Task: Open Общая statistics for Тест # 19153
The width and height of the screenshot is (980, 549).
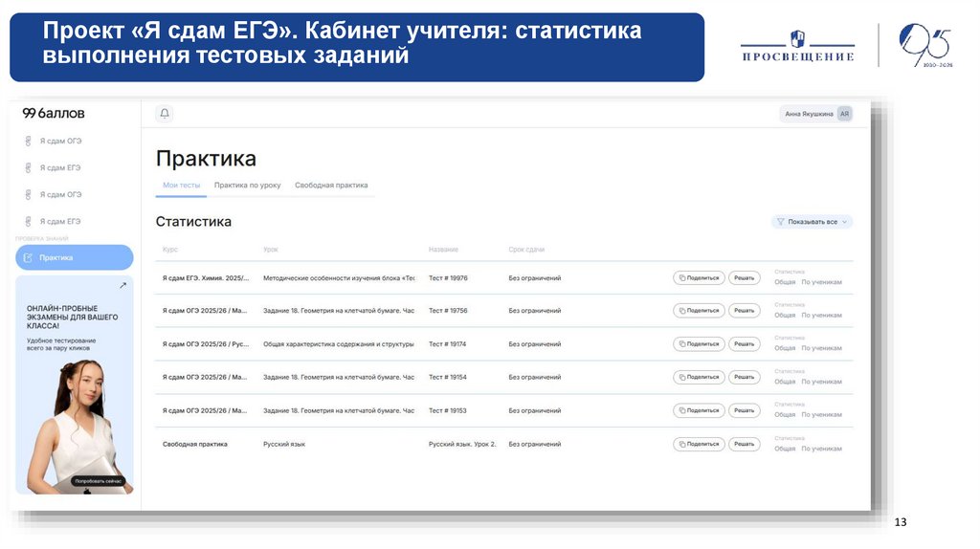Action: 785,415
